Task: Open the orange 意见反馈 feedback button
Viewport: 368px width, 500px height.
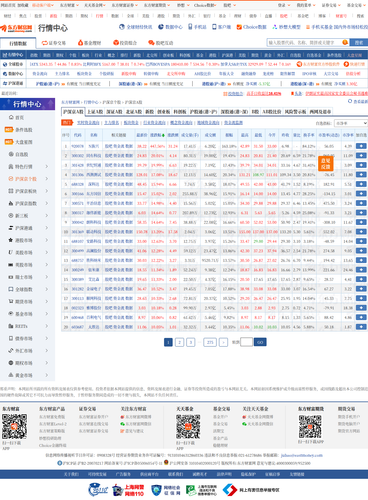Action: click(x=326, y=164)
